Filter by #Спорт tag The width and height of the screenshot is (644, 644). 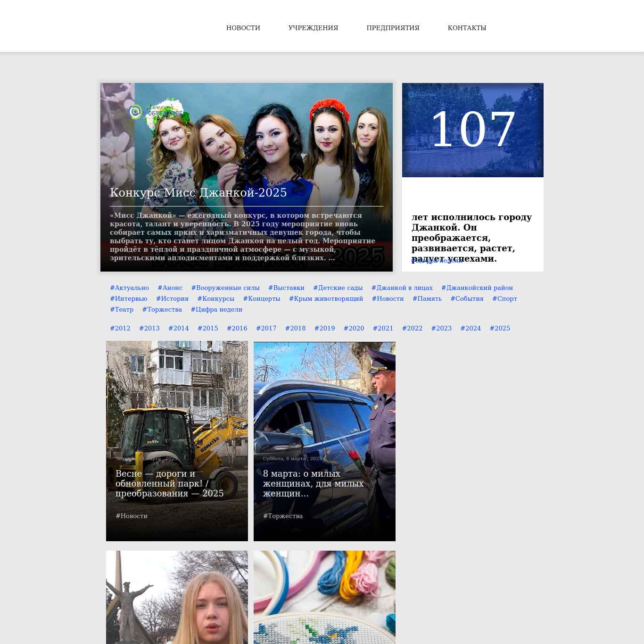(505, 298)
